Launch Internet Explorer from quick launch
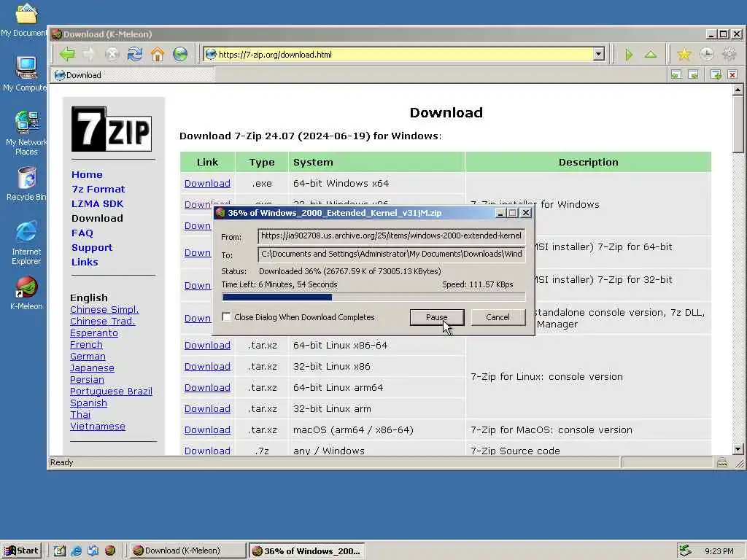This screenshot has height=560, width=747. point(76,551)
